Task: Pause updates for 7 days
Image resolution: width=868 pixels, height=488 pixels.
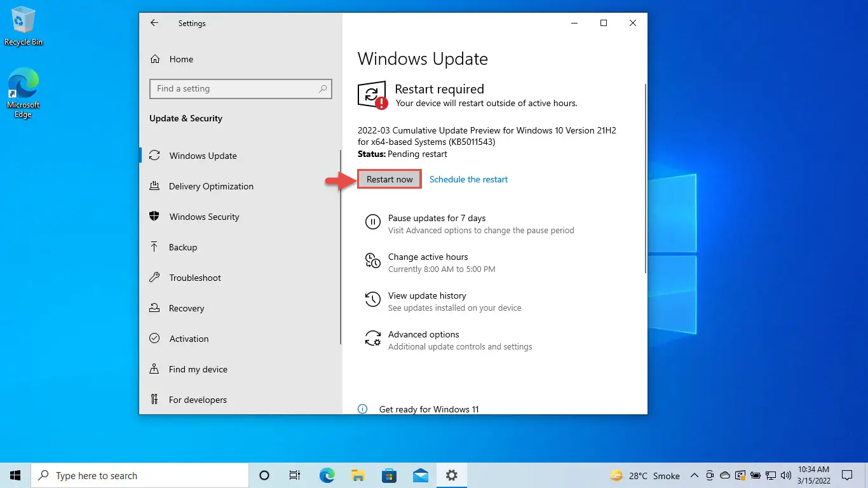Action: (x=470, y=224)
